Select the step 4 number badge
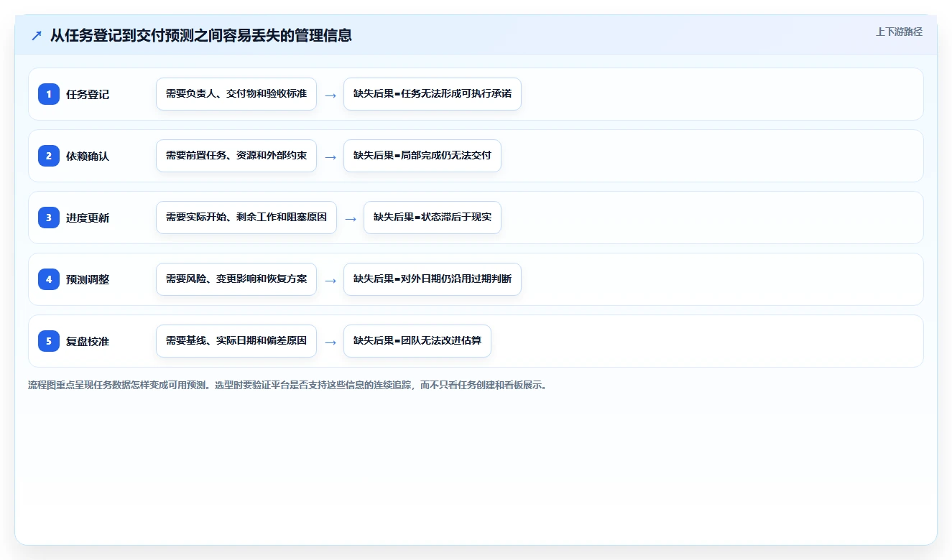The width and height of the screenshot is (952, 560). click(x=49, y=279)
